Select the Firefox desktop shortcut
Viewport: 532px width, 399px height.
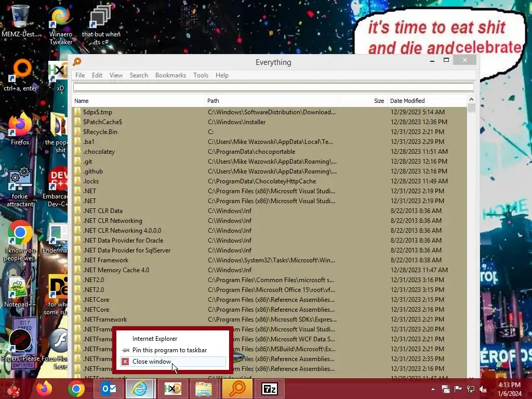pyautogui.click(x=20, y=129)
